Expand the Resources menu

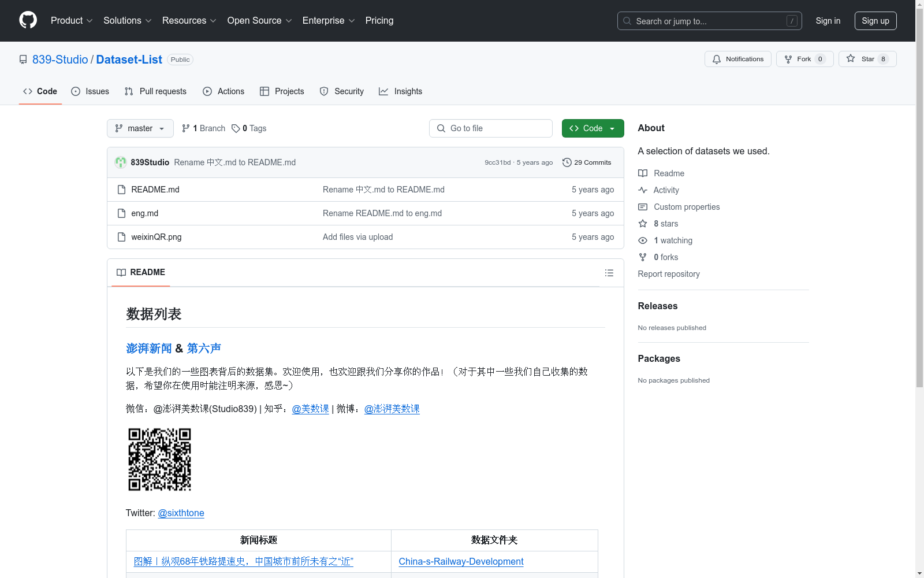pos(189,20)
